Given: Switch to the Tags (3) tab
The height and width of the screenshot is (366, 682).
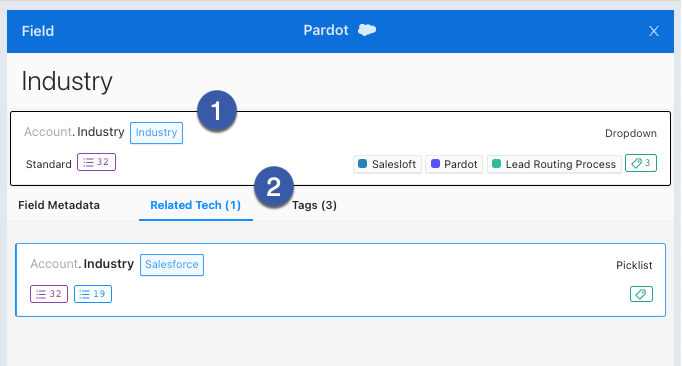Looking at the screenshot, I should pos(314,205).
